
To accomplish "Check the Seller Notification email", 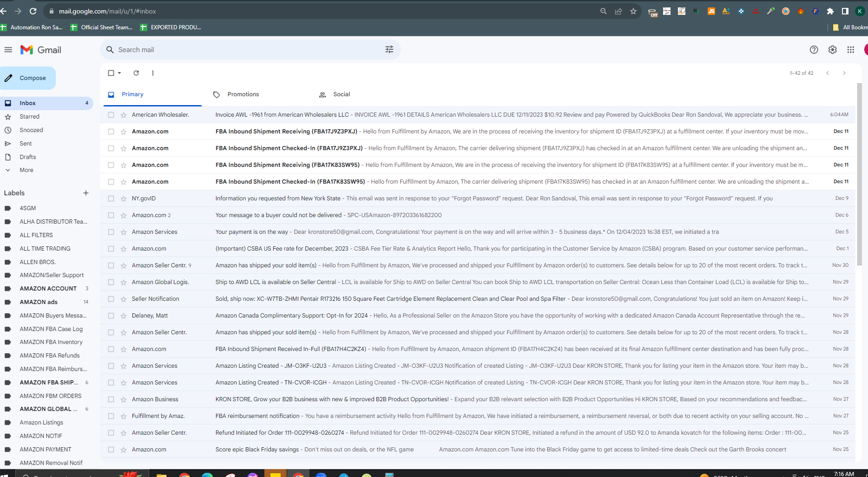I will (111, 299).
